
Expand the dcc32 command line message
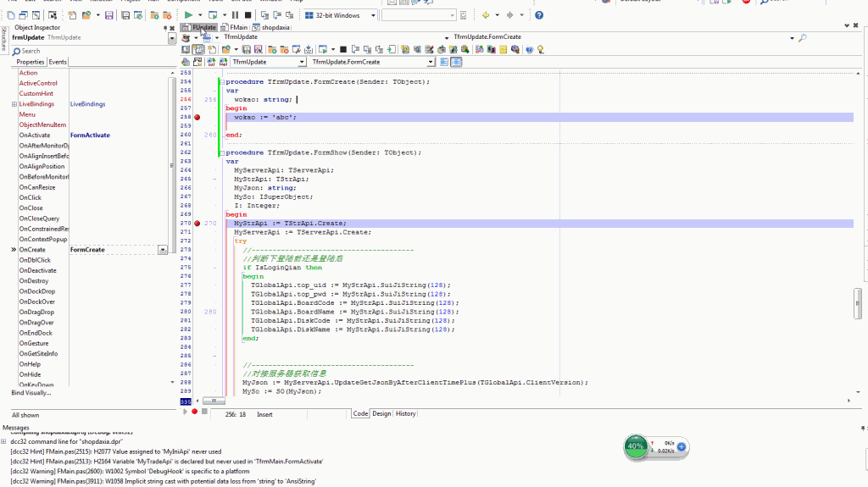[4, 441]
